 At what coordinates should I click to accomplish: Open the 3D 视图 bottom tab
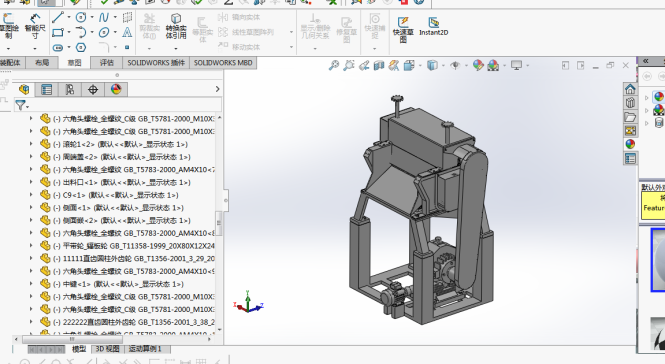click(107, 349)
